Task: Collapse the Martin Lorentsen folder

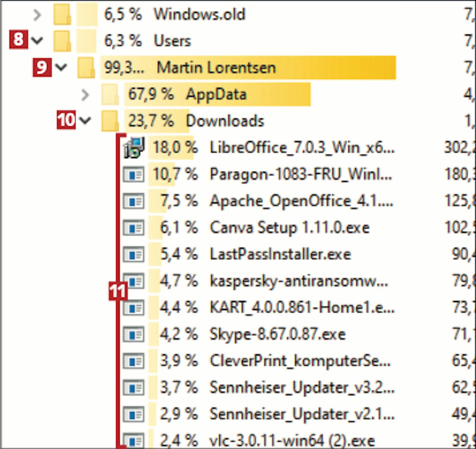Action: (61, 67)
